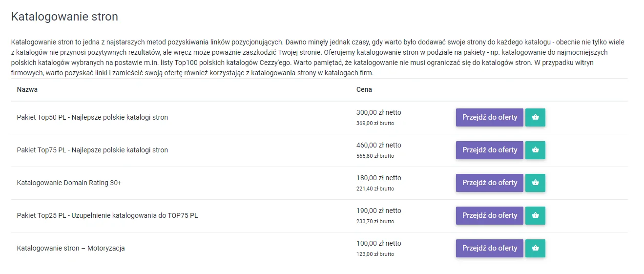The width and height of the screenshot is (644, 274).
Task: Go to Katalogowanie Domain Rating 30+ offer
Action: [x=489, y=183]
